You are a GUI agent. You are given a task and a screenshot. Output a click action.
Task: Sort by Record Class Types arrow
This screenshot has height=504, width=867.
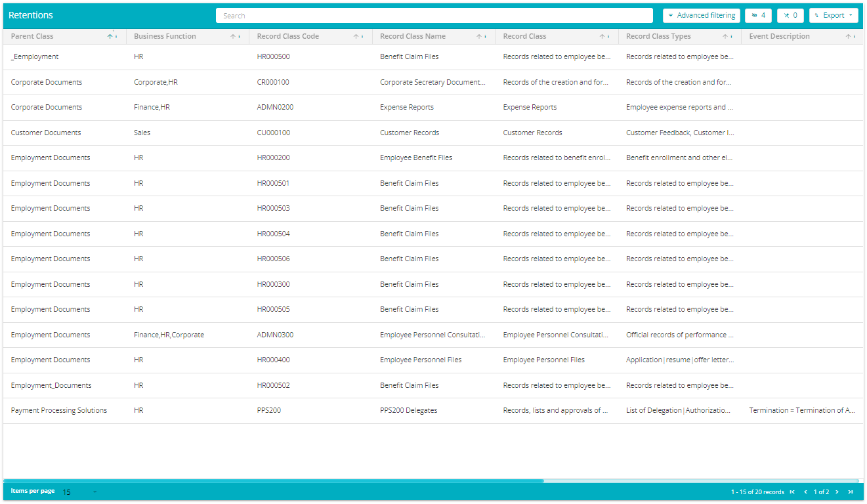[x=725, y=37]
